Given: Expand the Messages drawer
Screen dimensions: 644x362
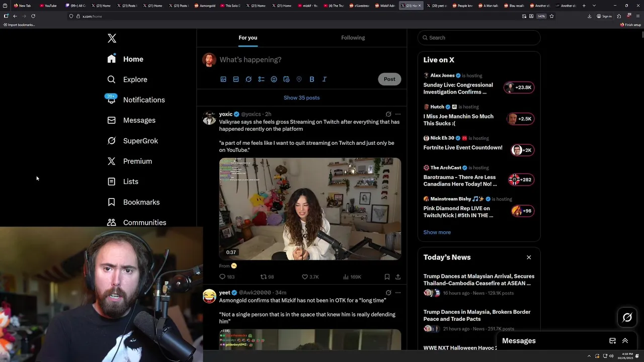Looking at the screenshot, I should pos(625,341).
